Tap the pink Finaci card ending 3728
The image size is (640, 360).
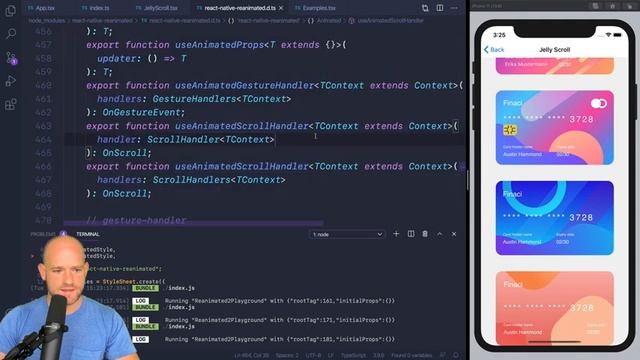(x=554, y=127)
